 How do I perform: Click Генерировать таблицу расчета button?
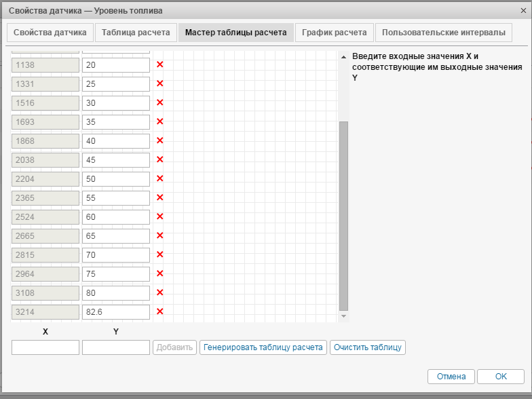point(263,347)
